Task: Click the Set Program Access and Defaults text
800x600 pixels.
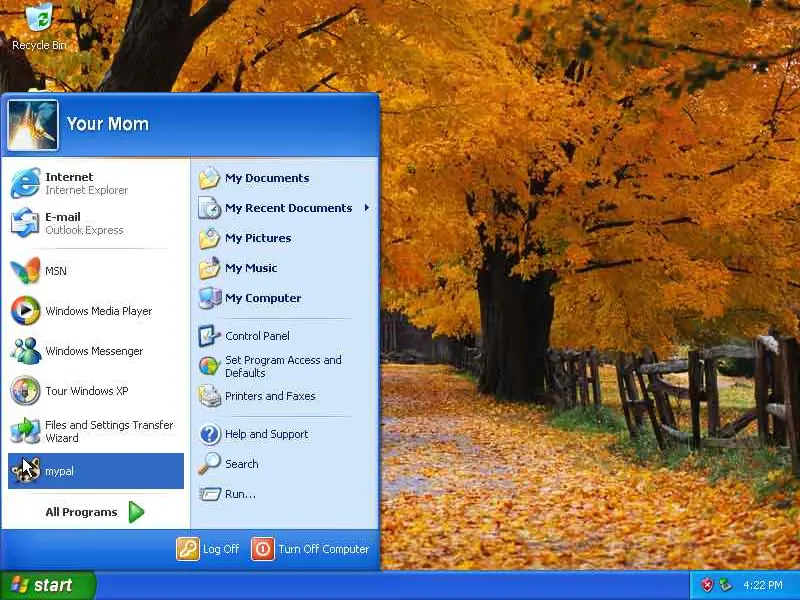Action: pyautogui.click(x=283, y=366)
